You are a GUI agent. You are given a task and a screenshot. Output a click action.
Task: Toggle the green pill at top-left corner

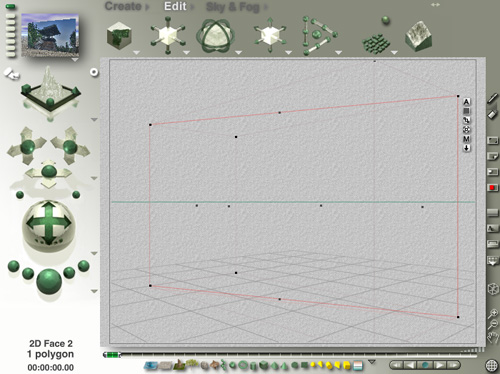tap(11, 6)
